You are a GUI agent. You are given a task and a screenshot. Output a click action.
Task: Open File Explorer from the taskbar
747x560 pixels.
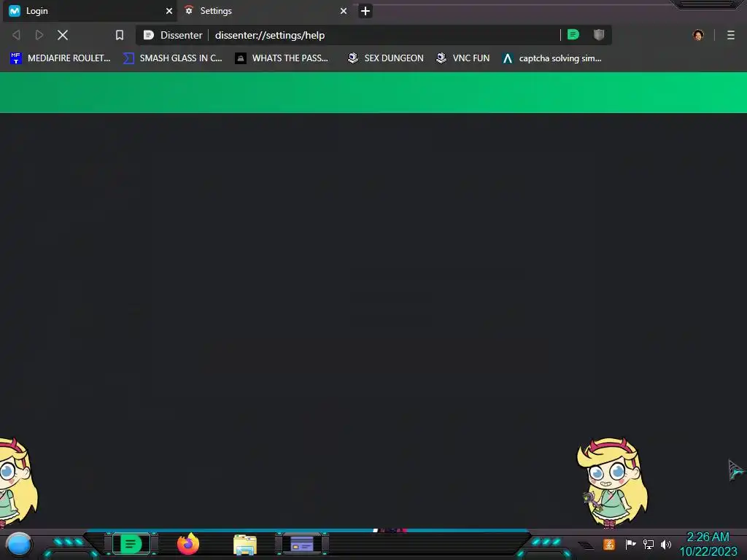(245, 544)
